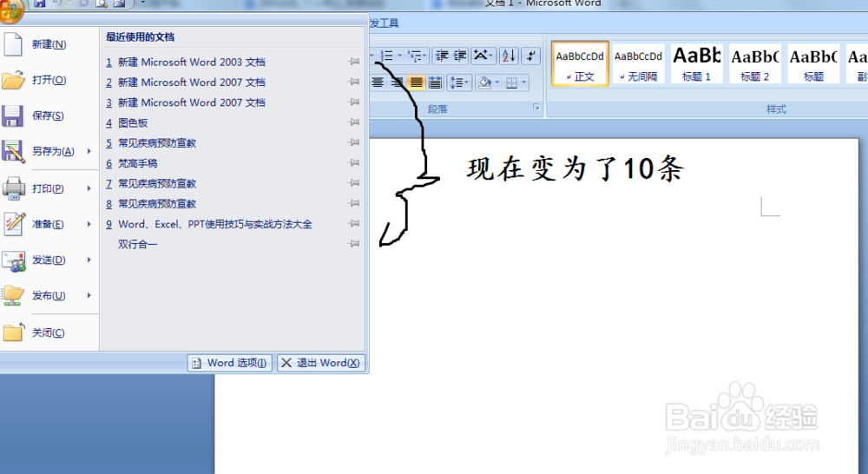This screenshot has height=474, width=868.
Task: Open the line spacing menu
Action: 459,83
